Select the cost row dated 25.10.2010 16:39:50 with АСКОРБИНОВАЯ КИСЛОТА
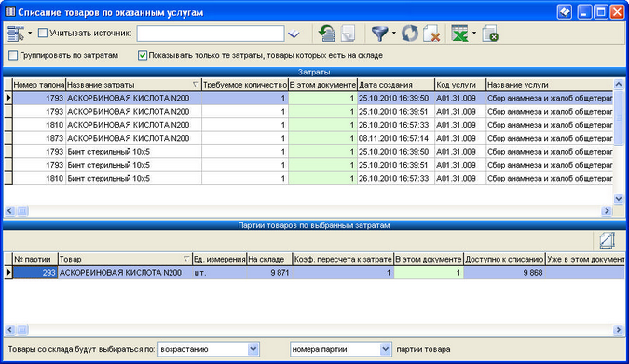This screenshot has height=364, width=629. click(313, 98)
